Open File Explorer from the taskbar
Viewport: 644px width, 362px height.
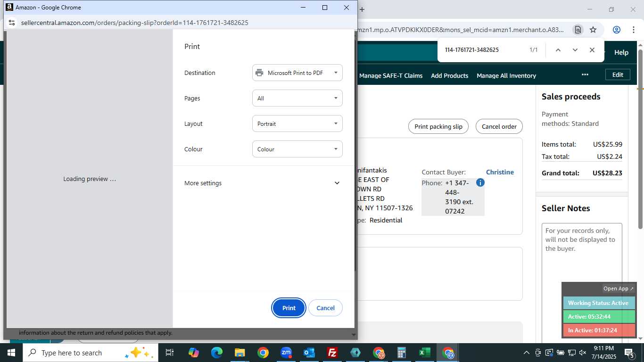[x=239, y=353]
